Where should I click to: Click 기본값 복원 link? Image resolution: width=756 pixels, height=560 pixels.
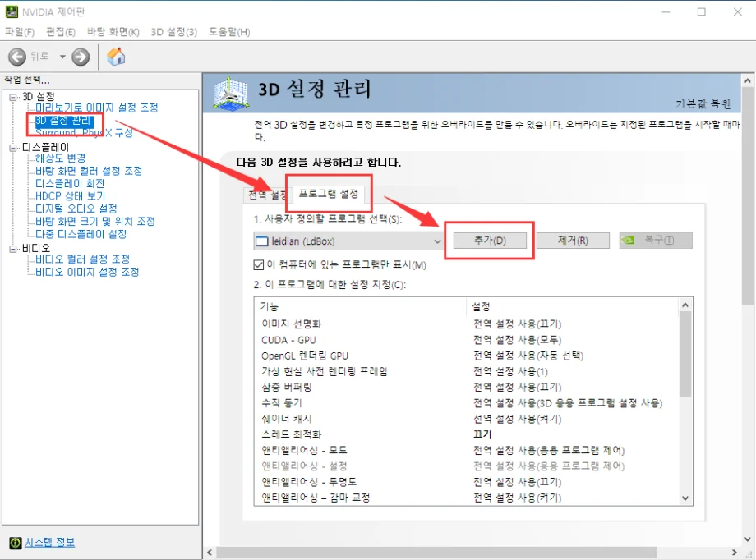point(703,103)
